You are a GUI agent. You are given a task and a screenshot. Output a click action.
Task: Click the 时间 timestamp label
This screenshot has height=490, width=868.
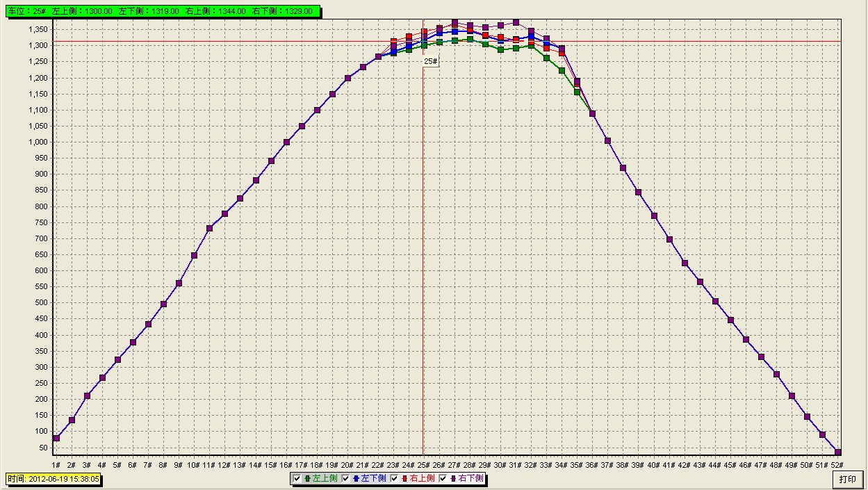[x=54, y=478]
